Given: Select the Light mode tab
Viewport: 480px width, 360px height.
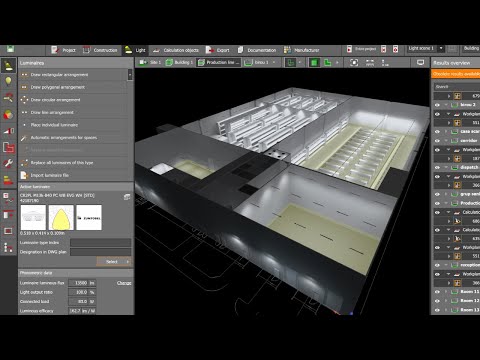Looking at the screenshot, I should (135, 50).
